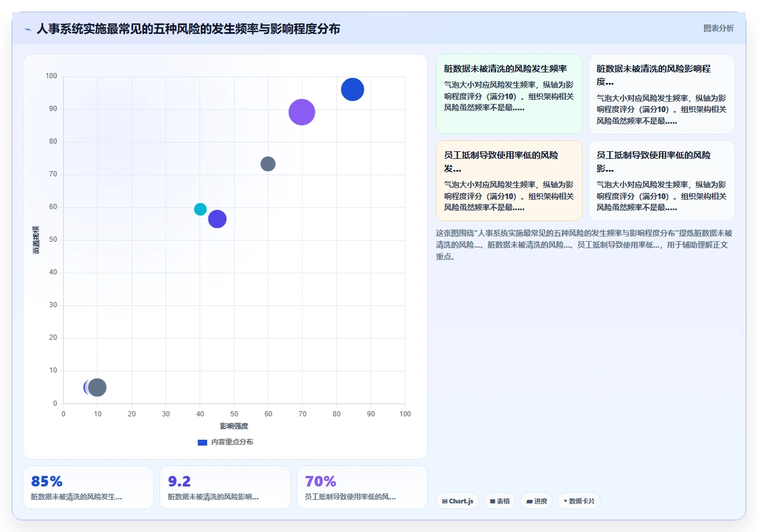Click the 图表分析 label in header
Viewport: 758px width, 532px height.
718,28
